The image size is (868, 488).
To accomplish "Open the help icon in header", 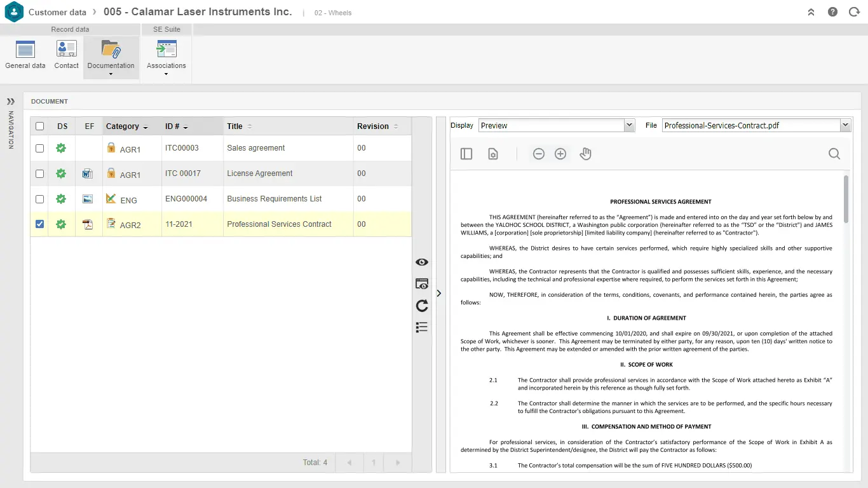I will (x=832, y=12).
